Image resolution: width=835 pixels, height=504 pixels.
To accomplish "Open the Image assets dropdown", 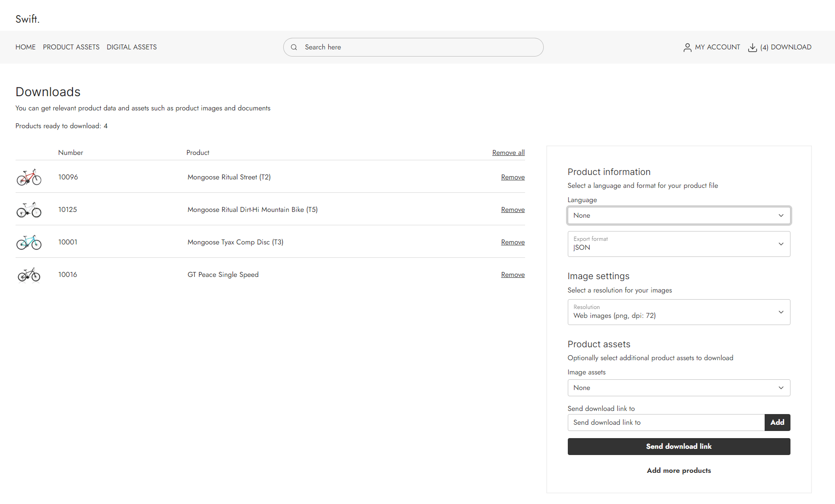I will 678,388.
